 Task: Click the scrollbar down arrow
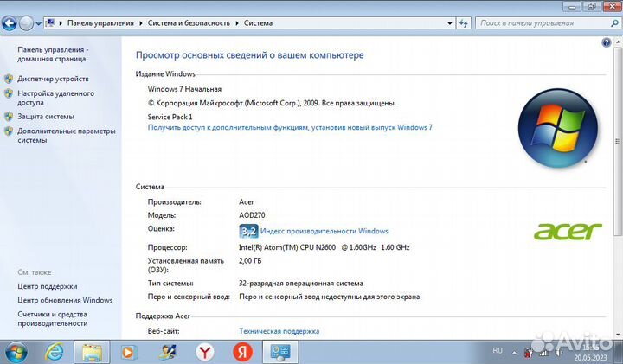pyautogui.click(x=618, y=335)
